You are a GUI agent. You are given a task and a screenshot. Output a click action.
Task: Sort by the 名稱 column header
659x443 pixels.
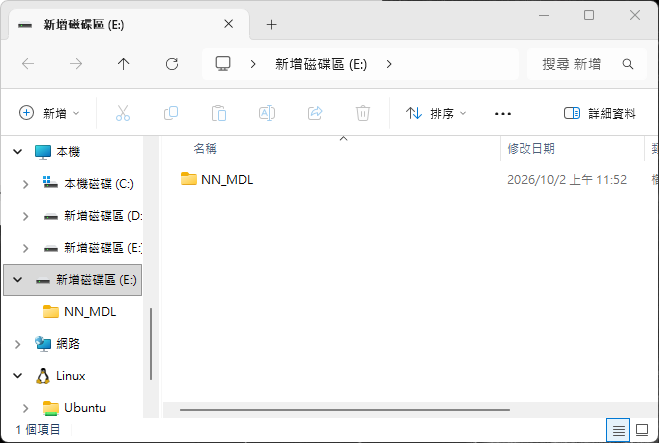(x=205, y=149)
